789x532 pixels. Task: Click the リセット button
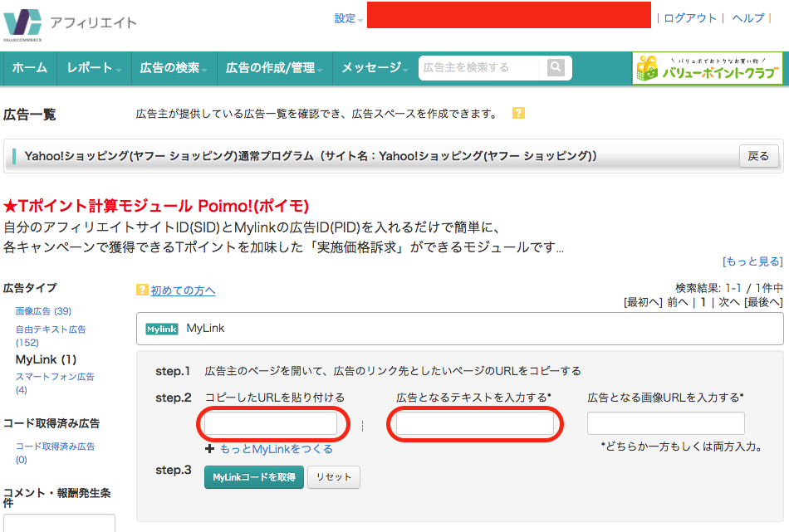pos(334,477)
